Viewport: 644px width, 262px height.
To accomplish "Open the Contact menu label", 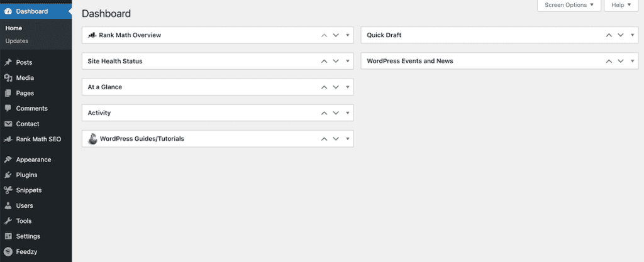I will pyautogui.click(x=28, y=124).
